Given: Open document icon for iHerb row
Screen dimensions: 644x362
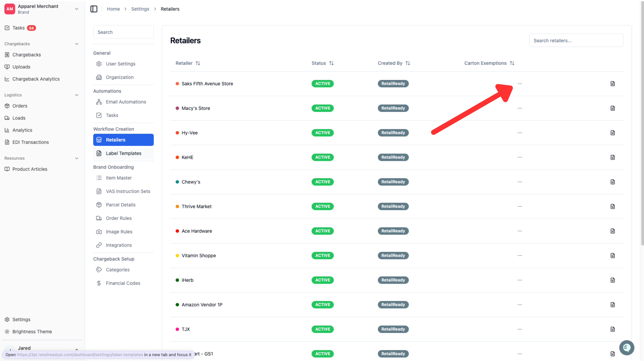Looking at the screenshot, I should point(613,280).
